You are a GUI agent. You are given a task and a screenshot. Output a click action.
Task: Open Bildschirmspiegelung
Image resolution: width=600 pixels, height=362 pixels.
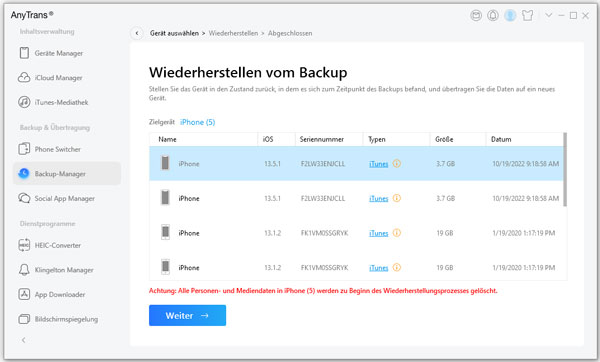click(x=58, y=319)
